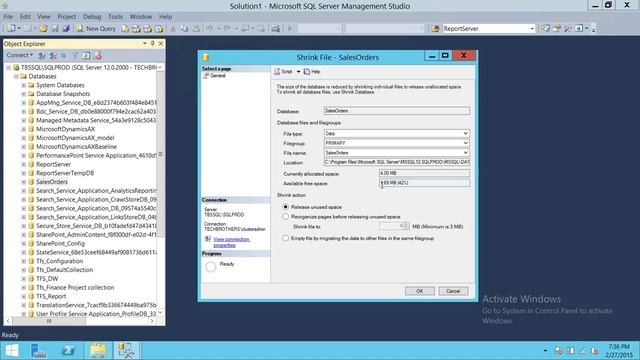This screenshot has width=640, height=360.
Task: Expand the TFS_DW database node
Action: (x=24, y=279)
